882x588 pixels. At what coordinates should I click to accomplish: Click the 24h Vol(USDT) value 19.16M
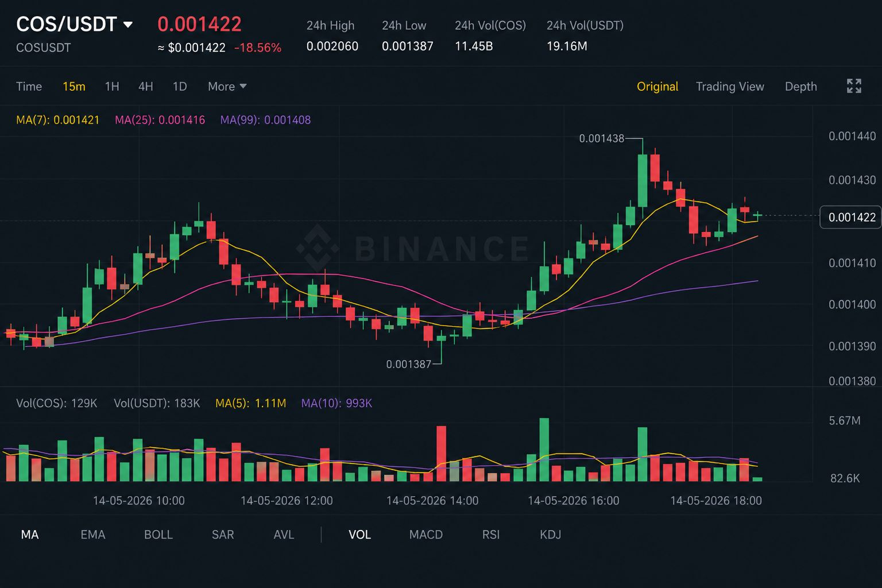pos(567,46)
